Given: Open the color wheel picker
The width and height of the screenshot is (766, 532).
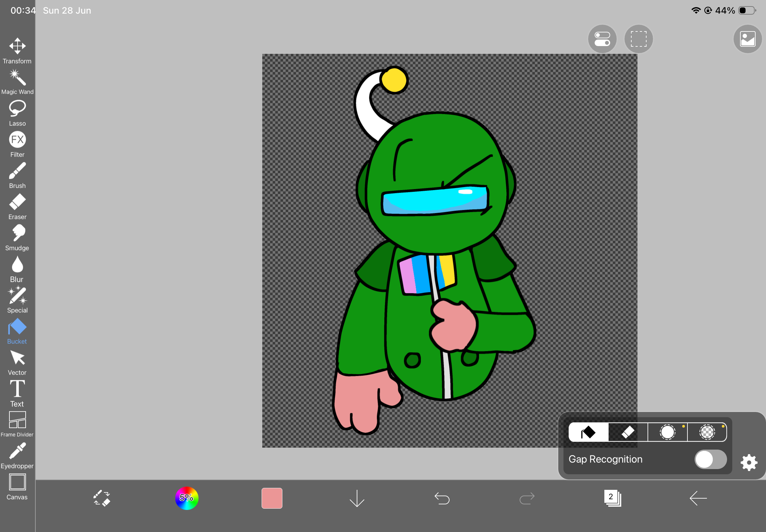Looking at the screenshot, I should (187, 498).
